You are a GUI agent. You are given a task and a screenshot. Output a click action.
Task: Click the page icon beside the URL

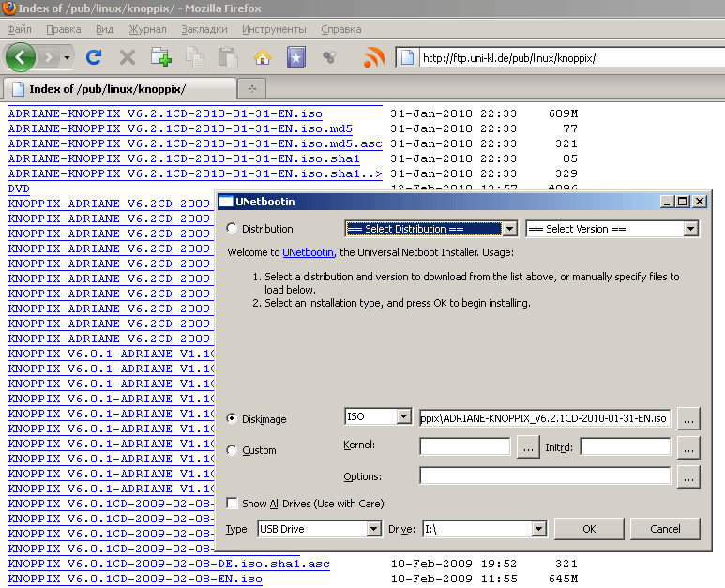coord(407,58)
